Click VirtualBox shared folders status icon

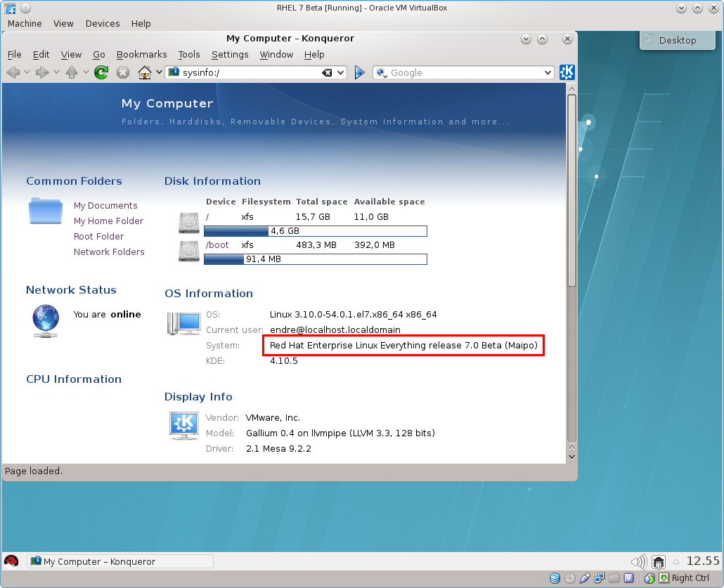point(614,578)
